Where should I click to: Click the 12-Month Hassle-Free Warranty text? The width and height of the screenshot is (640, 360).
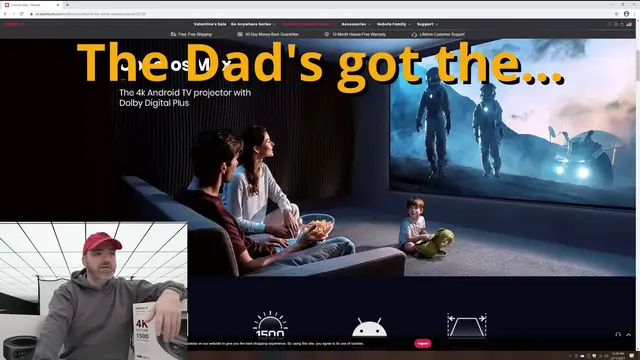[359, 34]
